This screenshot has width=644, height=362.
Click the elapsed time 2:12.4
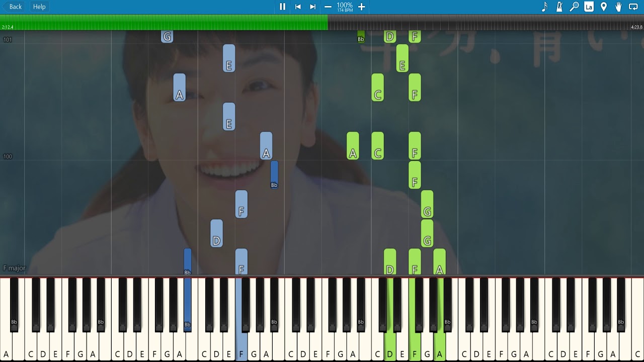8,27
